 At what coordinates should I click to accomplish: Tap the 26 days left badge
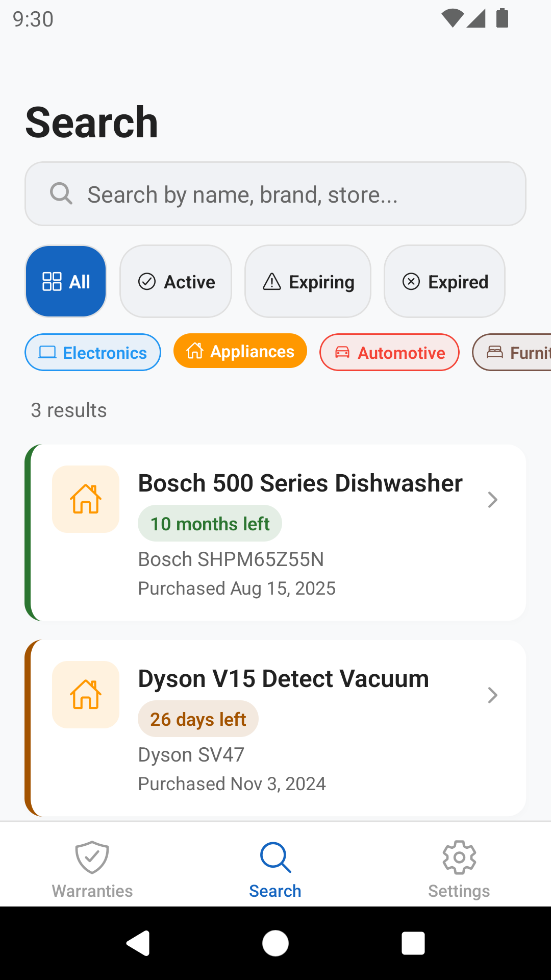click(x=198, y=719)
